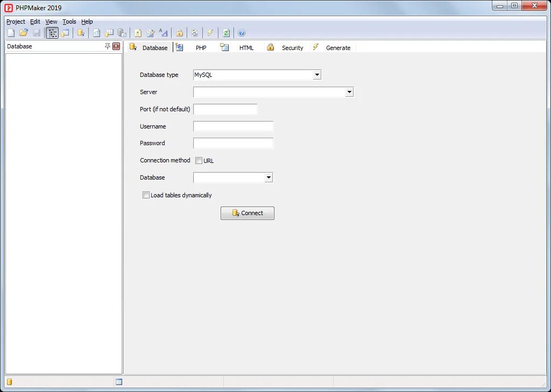The height and width of the screenshot is (392, 551).
Task: Click the 'Database type' label
Action: point(159,75)
